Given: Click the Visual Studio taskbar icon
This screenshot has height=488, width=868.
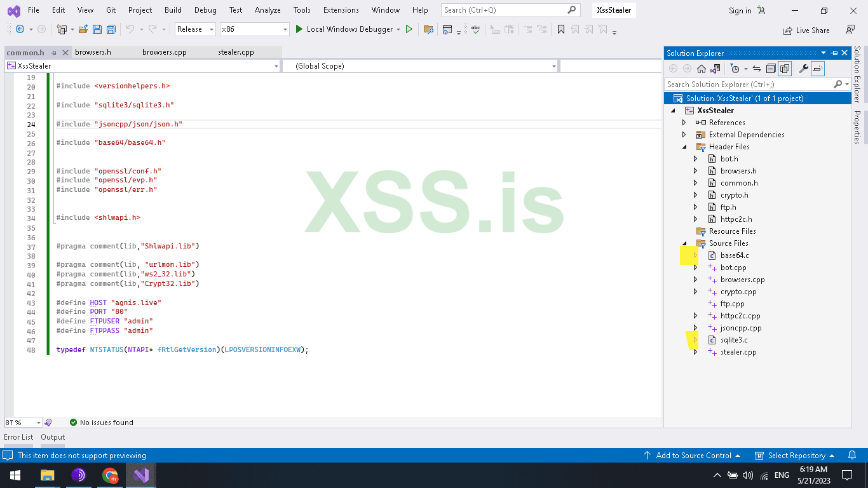Looking at the screenshot, I should click(141, 475).
